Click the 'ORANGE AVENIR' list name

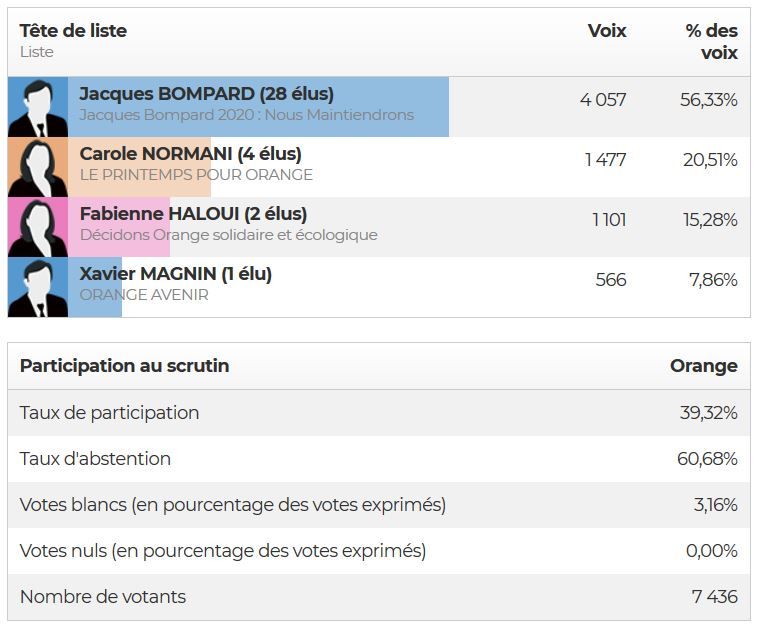(x=144, y=295)
